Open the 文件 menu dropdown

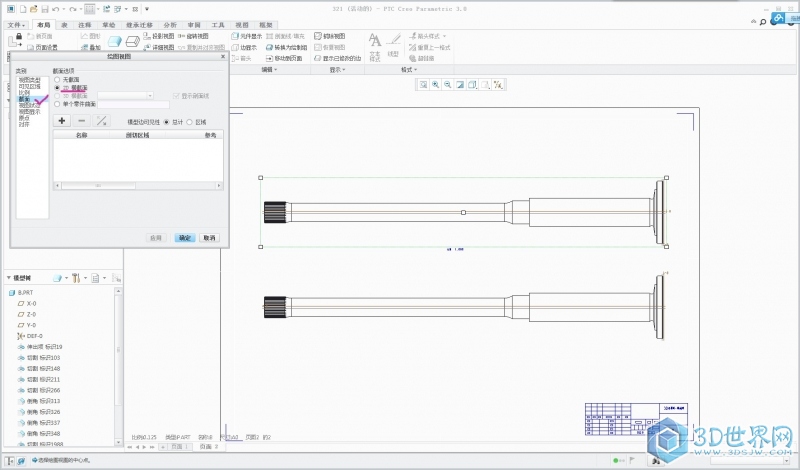pyautogui.click(x=16, y=24)
